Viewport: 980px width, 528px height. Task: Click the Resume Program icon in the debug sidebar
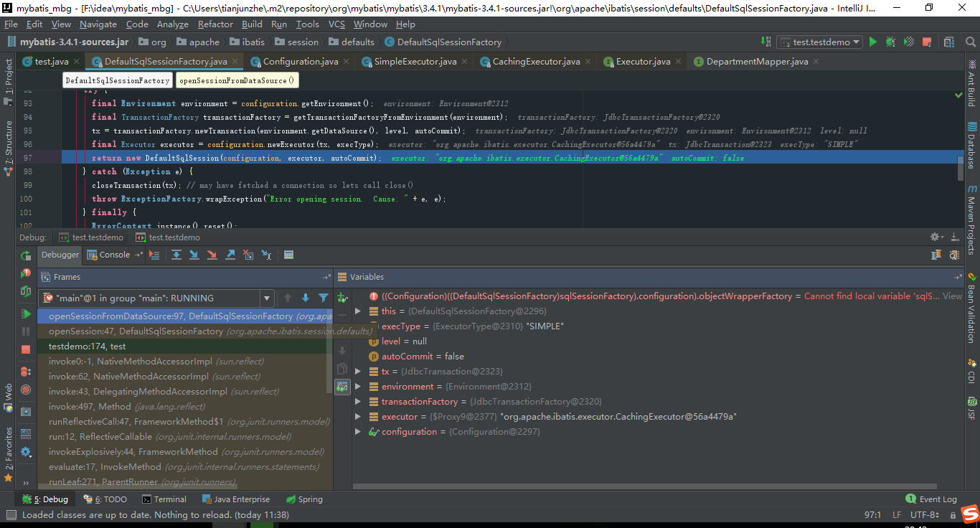(x=26, y=313)
